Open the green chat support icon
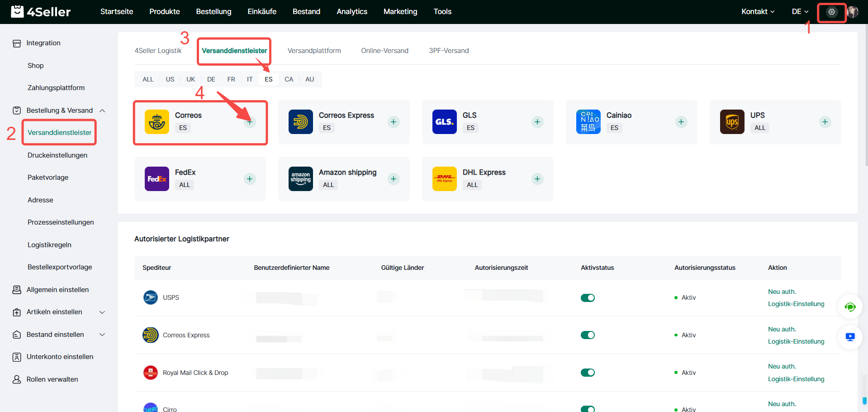Screen dimensions: 868x412 point(850,307)
